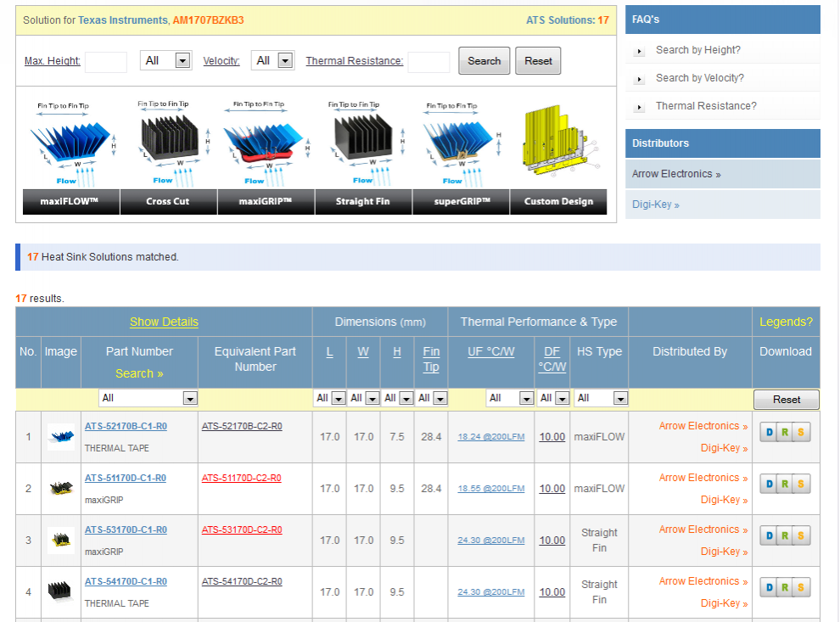840x622 pixels.
Task: Open the Part Number All filter dropdown
Action: pyautogui.click(x=148, y=398)
